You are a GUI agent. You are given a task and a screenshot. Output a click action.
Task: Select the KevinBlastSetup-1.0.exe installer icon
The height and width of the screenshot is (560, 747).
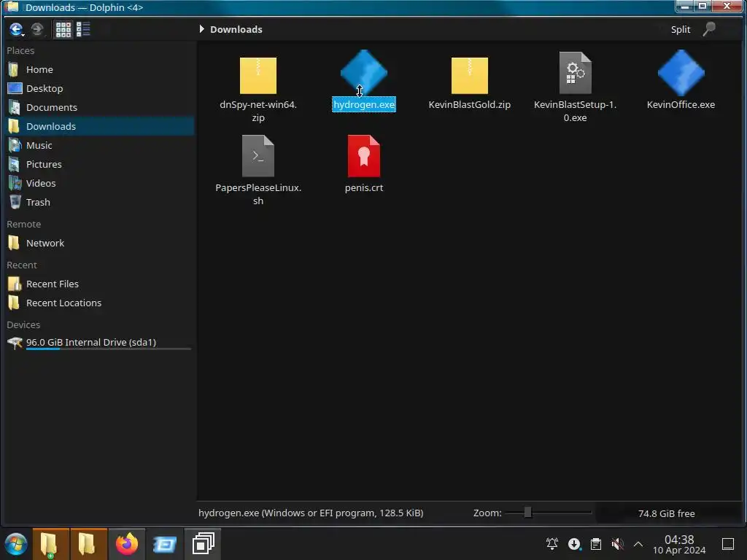pos(576,73)
